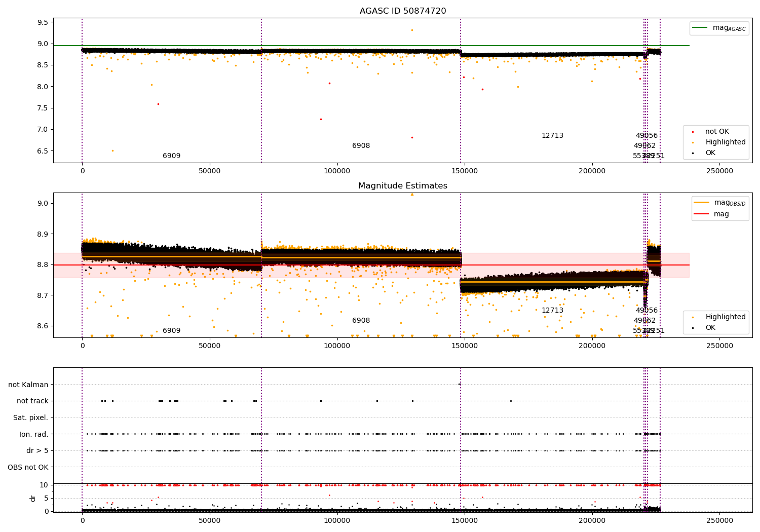Click the 'not track' axis label
Image resolution: width=760 pixels, height=532 pixels.
click(32, 401)
